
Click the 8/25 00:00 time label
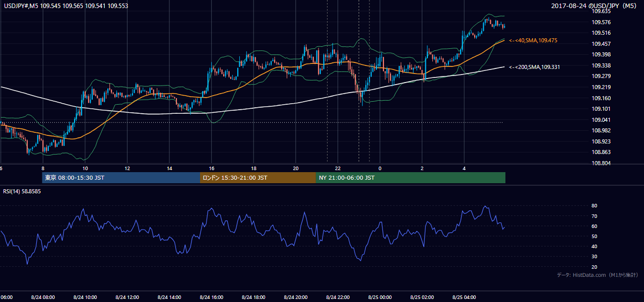(380, 297)
